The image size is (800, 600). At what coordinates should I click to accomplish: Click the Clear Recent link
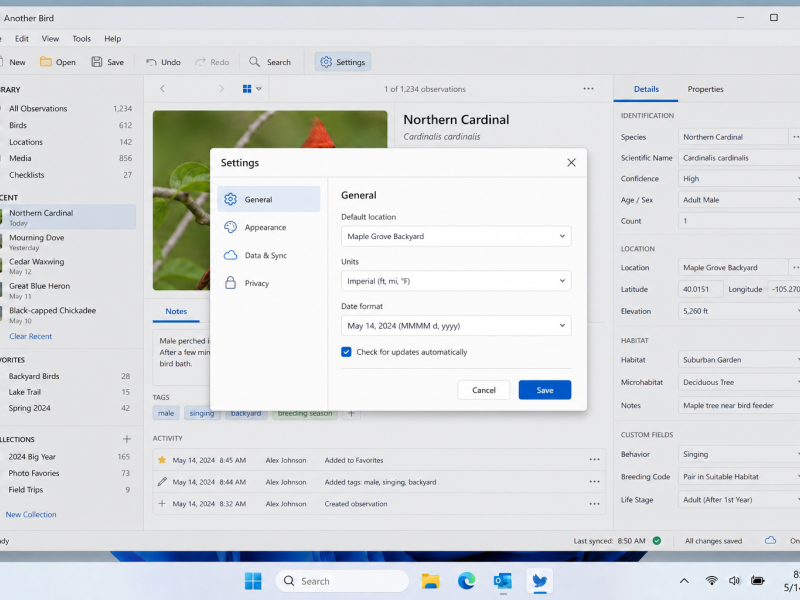coord(31,336)
